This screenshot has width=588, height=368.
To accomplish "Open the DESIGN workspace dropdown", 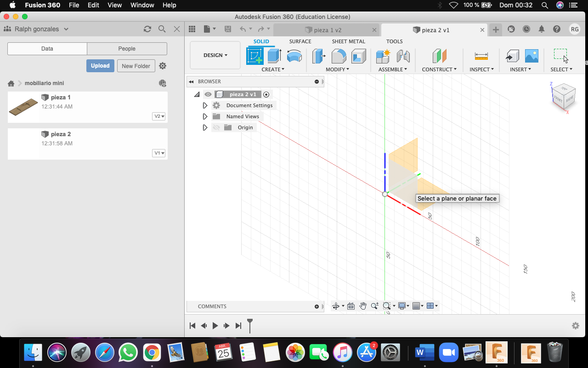I will coord(215,55).
